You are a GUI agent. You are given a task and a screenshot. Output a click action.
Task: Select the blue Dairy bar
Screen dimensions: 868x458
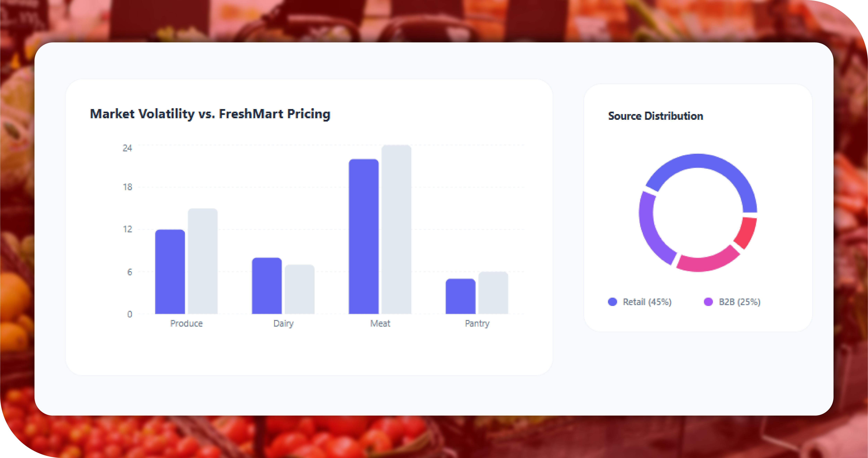266,286
